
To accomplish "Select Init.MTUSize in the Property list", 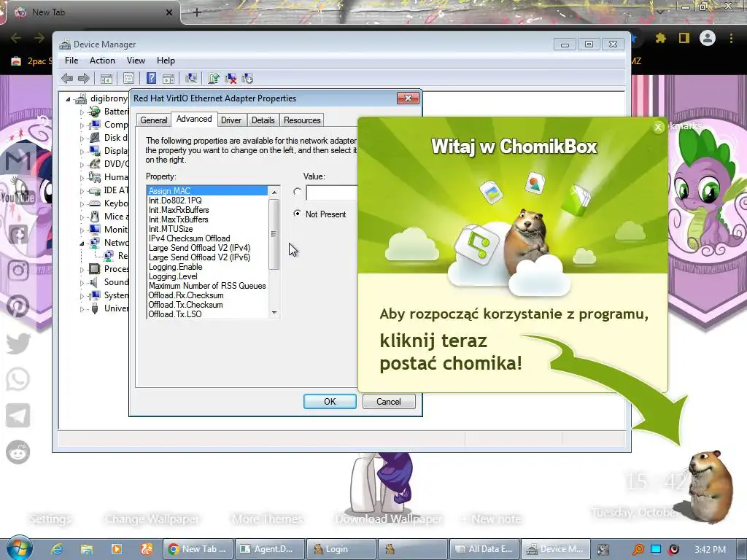I will pos(171,228).
